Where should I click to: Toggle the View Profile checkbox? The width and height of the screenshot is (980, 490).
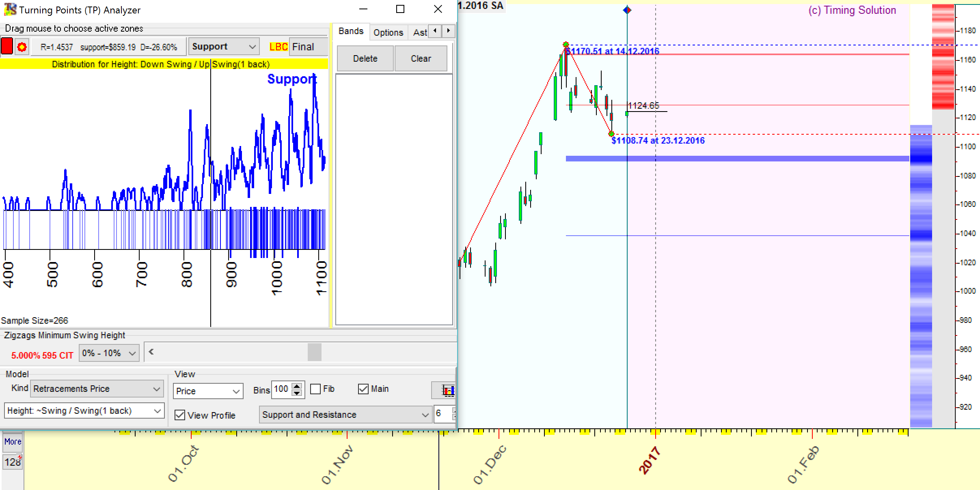(x=179, y=415)
